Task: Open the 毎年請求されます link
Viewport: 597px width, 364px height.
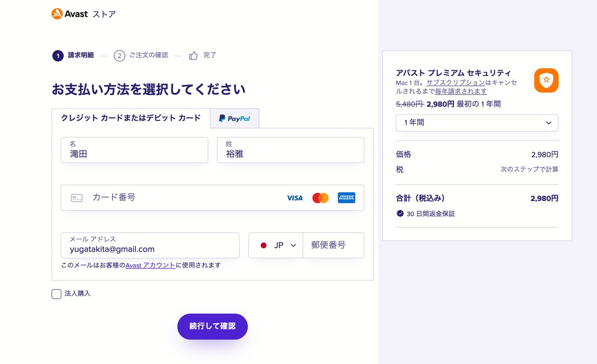Action: click(x=461, y=91)
